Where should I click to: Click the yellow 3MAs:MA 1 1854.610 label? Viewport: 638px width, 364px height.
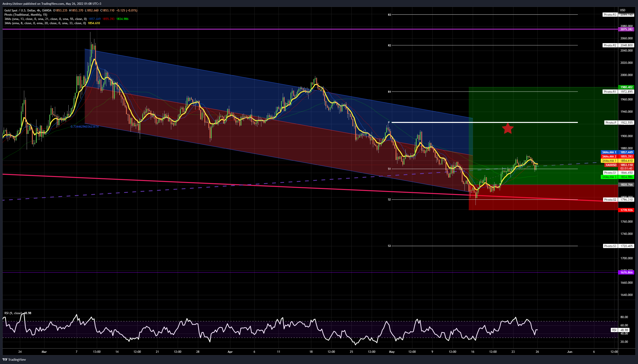618,161
